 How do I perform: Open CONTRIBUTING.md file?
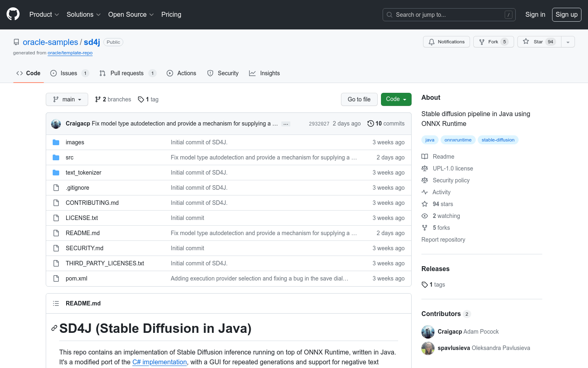[x=92, y=203]
